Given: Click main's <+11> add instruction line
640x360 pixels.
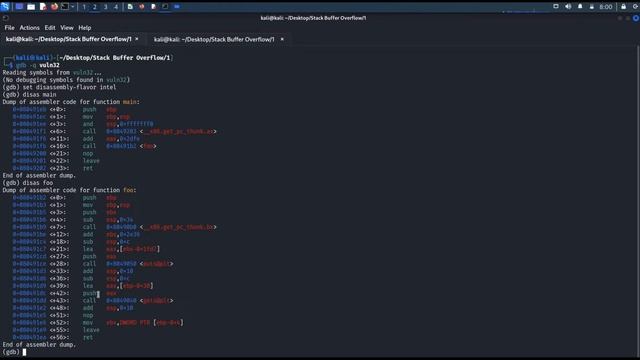Looking at the screenshot, I should tap(76, 138).
